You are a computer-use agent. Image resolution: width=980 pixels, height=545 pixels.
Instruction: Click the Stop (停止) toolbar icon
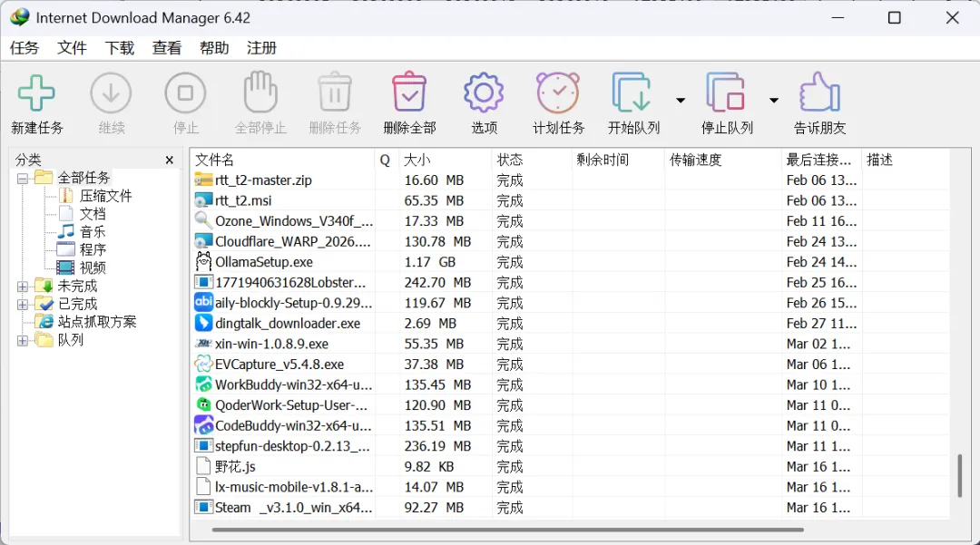coord(186,93)
